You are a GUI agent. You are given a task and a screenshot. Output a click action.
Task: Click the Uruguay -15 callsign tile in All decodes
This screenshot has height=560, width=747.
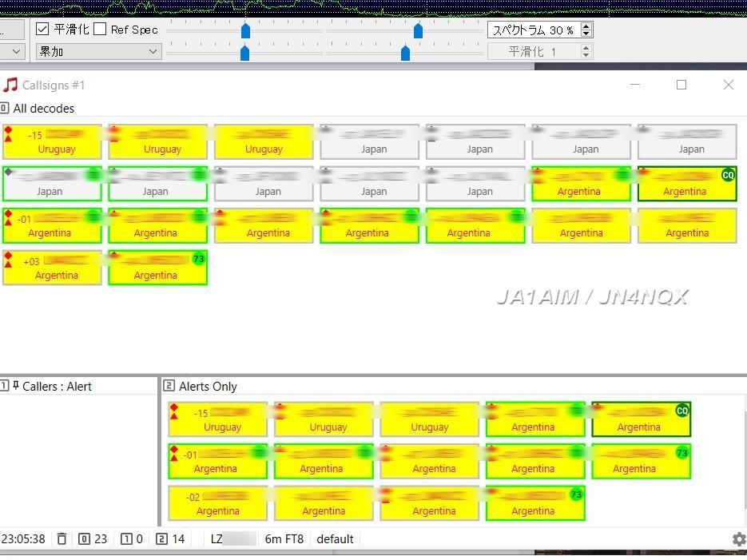click(x=52, y=141)
